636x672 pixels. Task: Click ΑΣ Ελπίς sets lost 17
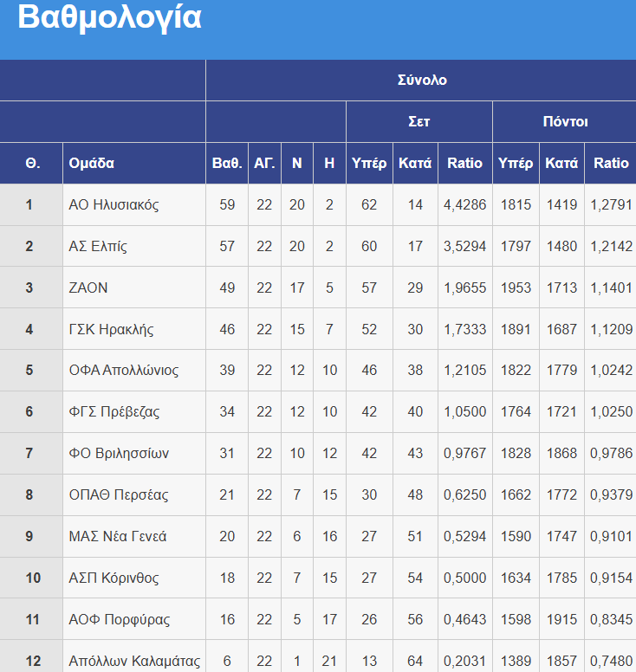click(x=415, y=247)
